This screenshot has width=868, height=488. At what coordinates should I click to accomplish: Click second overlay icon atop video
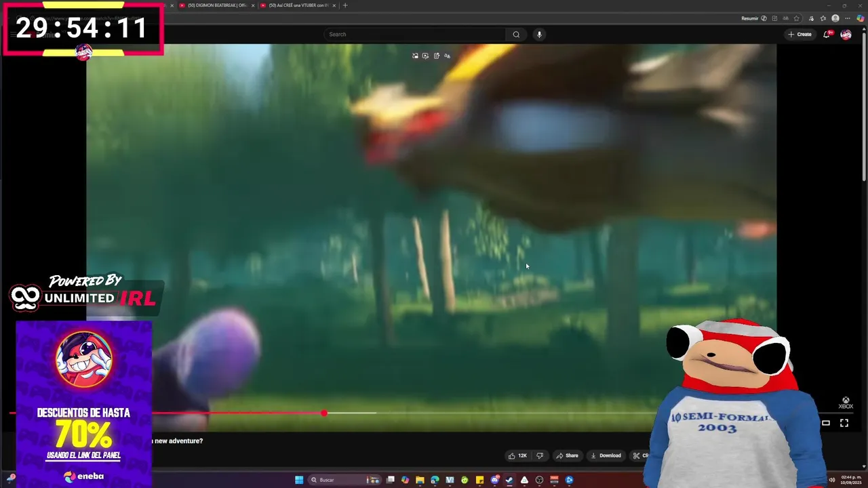(425, 56)
